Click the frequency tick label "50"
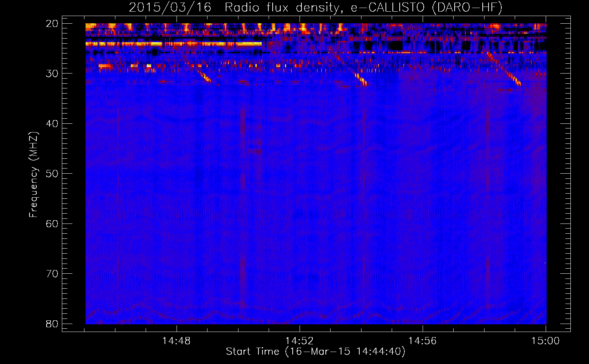589x364 pixels. pyautogui.click(x=52, y=174)
